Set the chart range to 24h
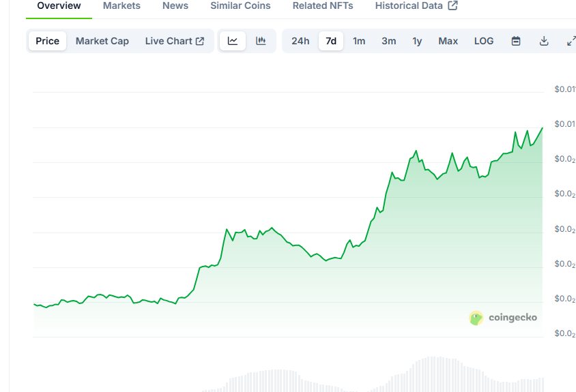The height and width of the screenshot is (392, 576). coord(300,41)
